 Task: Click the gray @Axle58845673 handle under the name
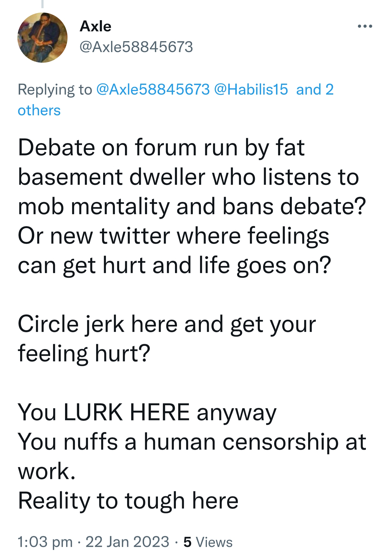pos(136,47)
